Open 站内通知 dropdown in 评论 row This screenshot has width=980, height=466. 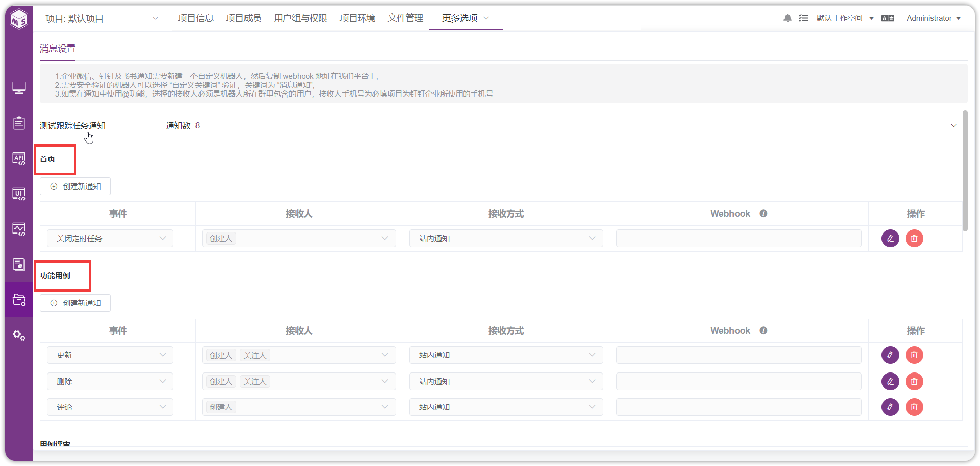(x=506, y=407)
